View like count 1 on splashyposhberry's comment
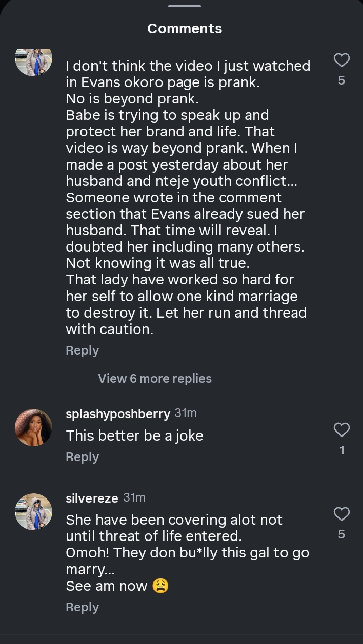 coord(341,450)
